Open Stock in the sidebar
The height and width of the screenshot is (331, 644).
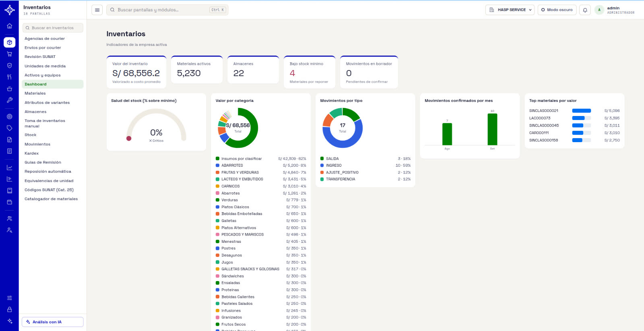point(53,135)
